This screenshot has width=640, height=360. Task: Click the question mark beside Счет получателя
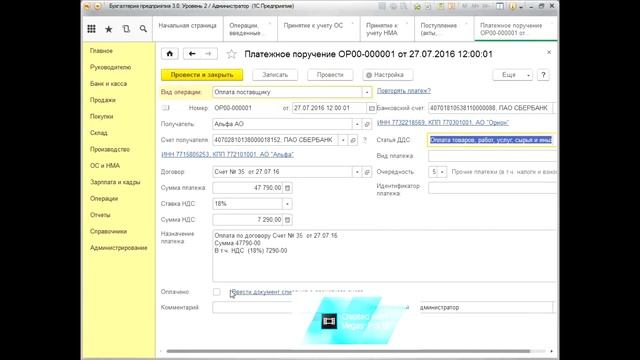(364, 140)
